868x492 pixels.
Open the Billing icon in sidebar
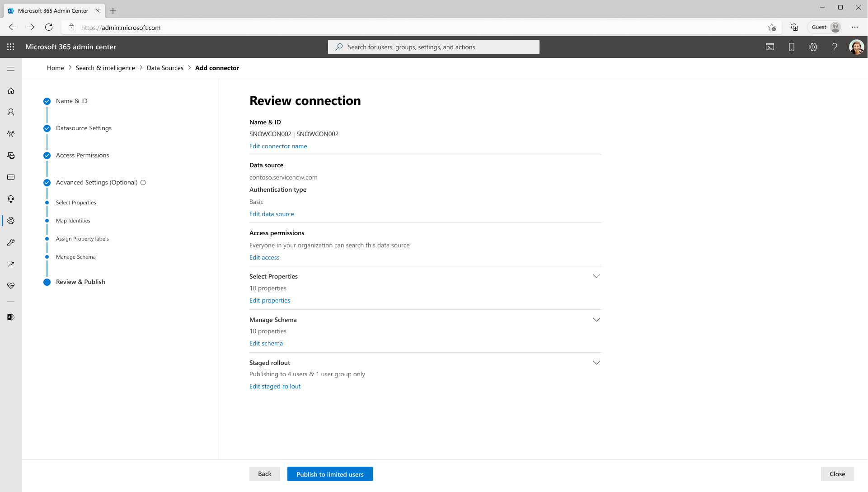point(11,177)
